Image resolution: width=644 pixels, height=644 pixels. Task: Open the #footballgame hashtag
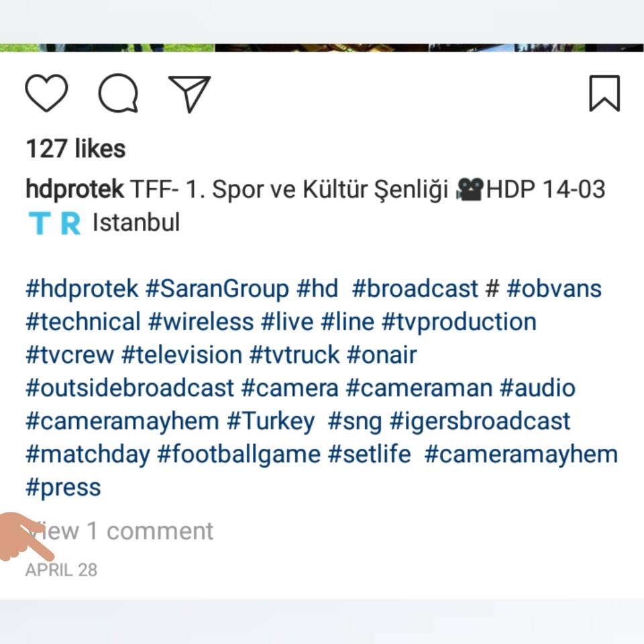coord(239,455)
